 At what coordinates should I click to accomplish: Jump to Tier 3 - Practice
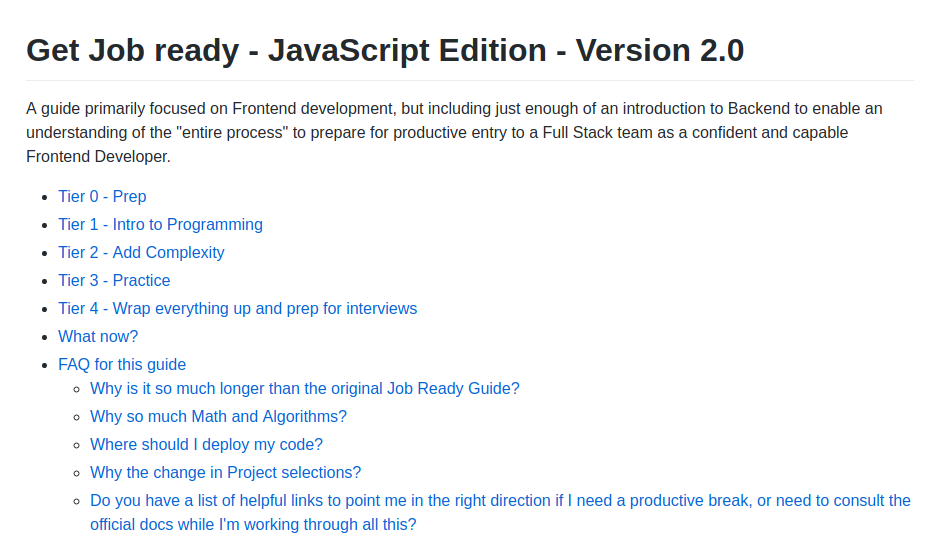114,281
